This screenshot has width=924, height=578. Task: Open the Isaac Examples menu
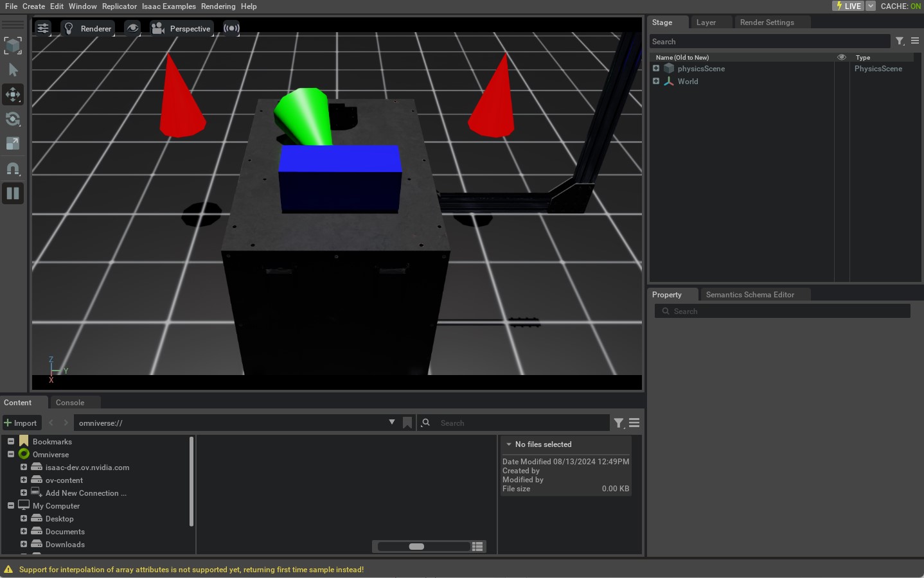(x=168, y=6)
